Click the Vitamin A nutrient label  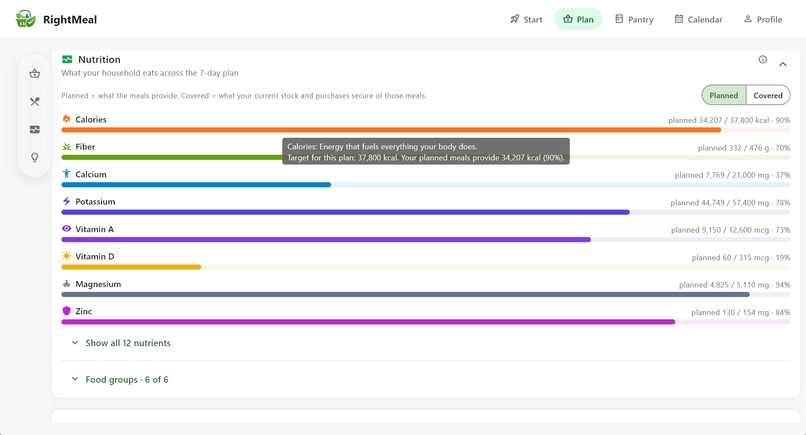(95, 229)
